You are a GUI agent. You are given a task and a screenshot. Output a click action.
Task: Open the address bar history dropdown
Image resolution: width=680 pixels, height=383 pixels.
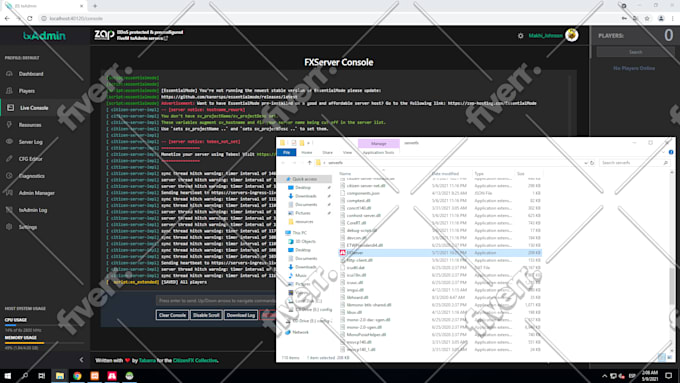(586, 163)
